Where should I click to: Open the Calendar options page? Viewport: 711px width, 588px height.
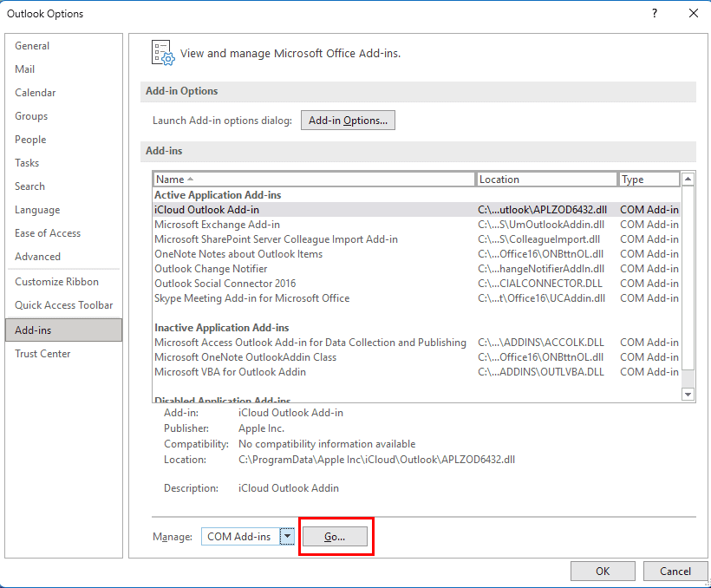point(63,93)
